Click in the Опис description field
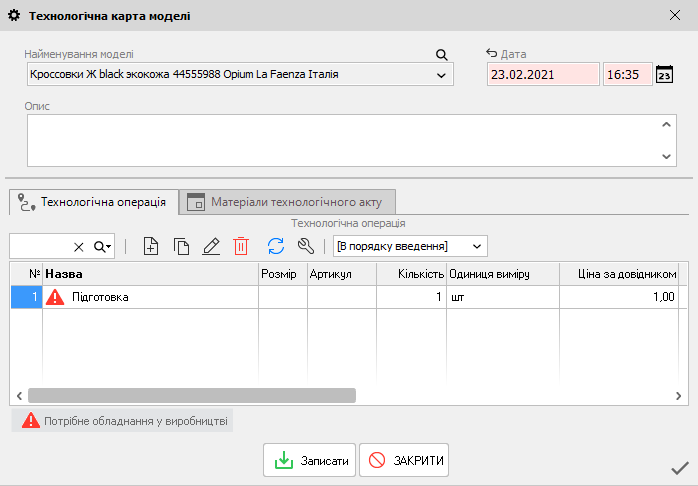Image resolution: width=698 pixels, height=486 pixels. 340,139
